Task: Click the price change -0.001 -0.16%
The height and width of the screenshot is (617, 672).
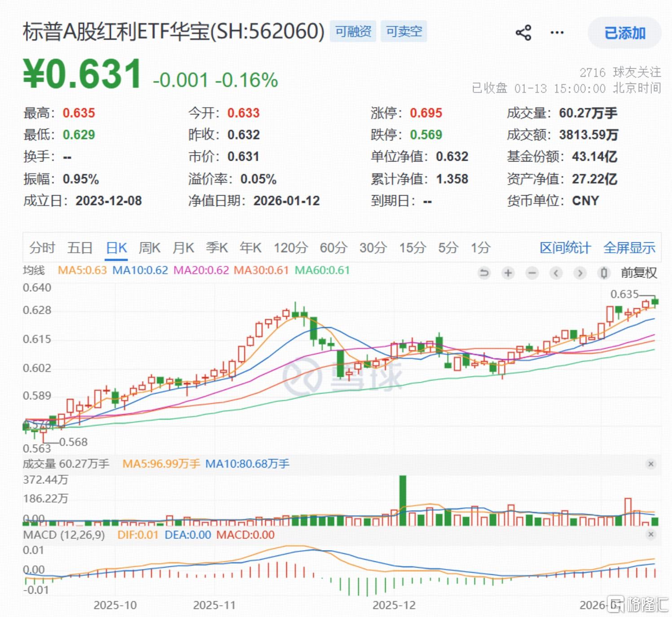Action: (215, 80)
